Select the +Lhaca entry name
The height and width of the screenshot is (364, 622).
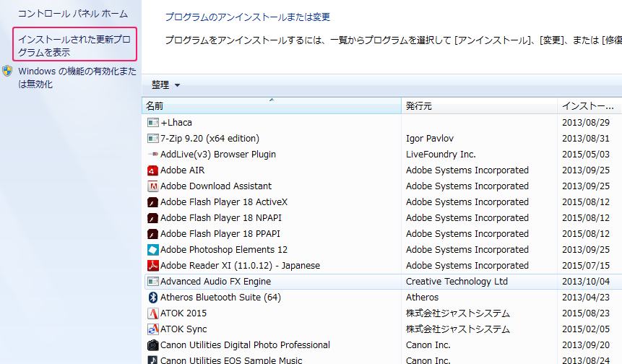(176, 123)
